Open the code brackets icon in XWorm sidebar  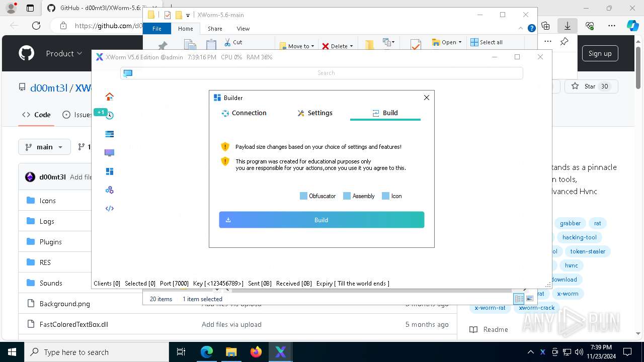pyautogui.click(x=109, y=209)
